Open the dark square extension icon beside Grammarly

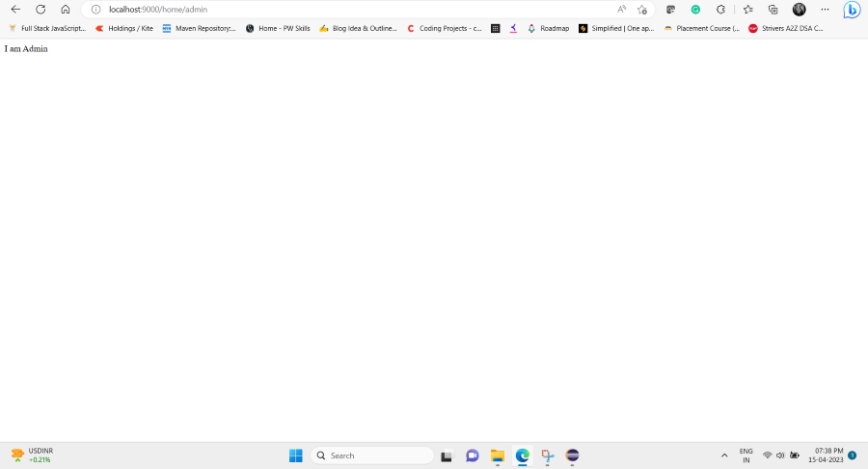(670, 10)
